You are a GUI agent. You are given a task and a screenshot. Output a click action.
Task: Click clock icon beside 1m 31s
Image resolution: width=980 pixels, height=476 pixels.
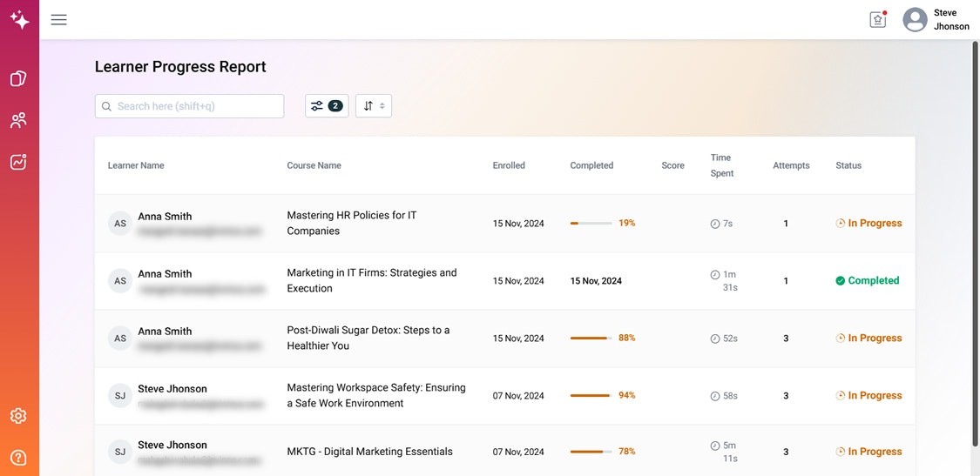pyautogui.click(x=715, y=275)
